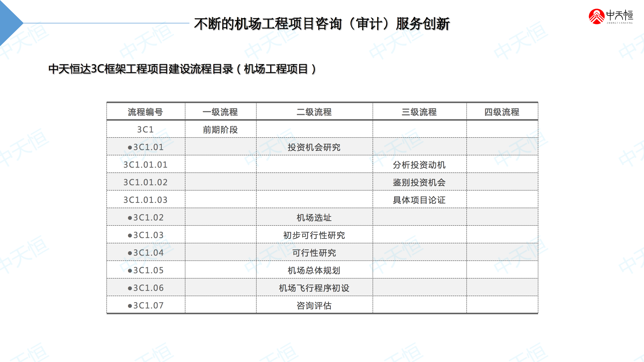Image resolution: width=644 pixels, height=362 pixels.
Task: Select the 流程编号 column header
Action: click(145, 112)
